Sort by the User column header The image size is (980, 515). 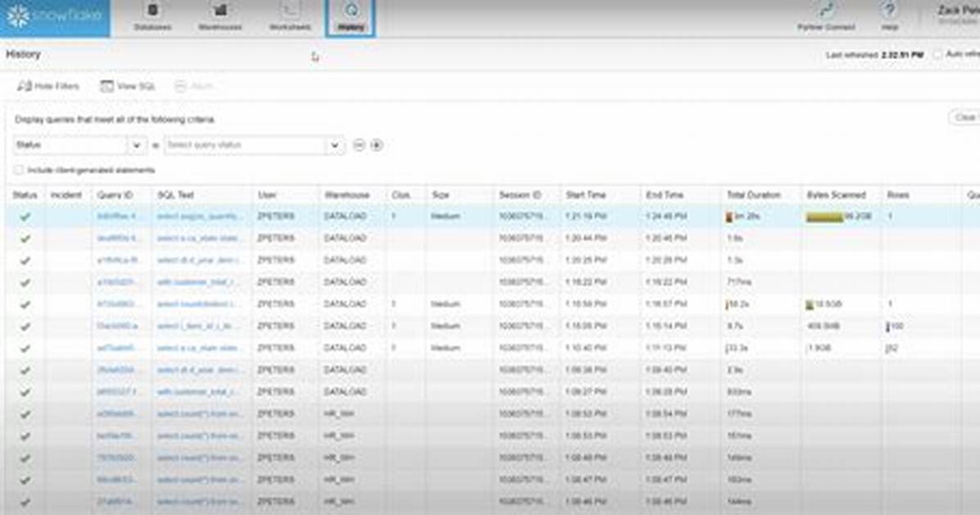(267, 195)
